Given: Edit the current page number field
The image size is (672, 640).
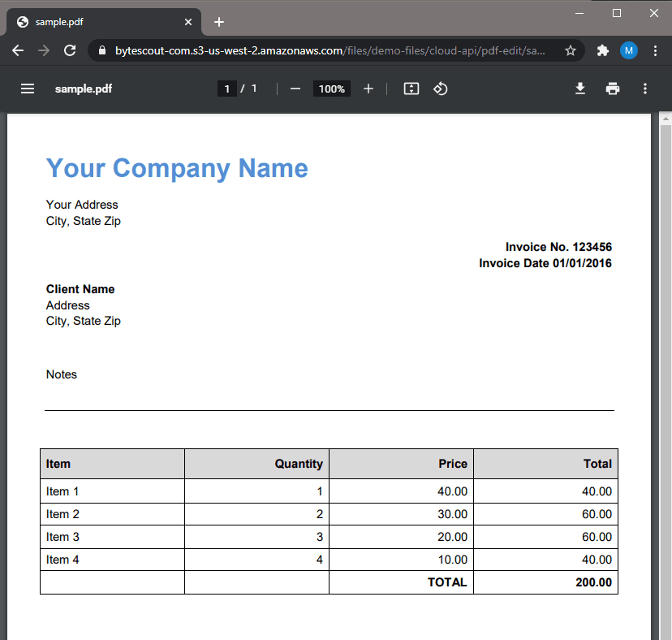Looking at the screenshot, I should click(227, 89).
